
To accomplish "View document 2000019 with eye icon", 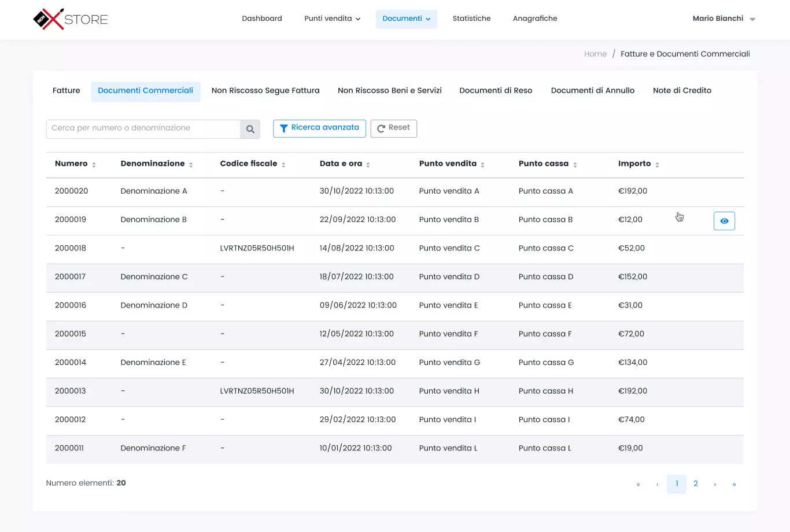I will click(723, 221).
